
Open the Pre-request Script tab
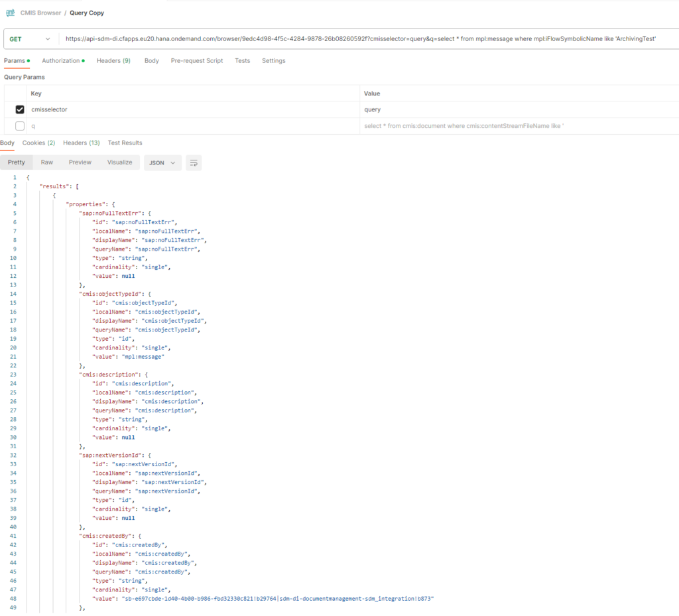coord(196,61)
